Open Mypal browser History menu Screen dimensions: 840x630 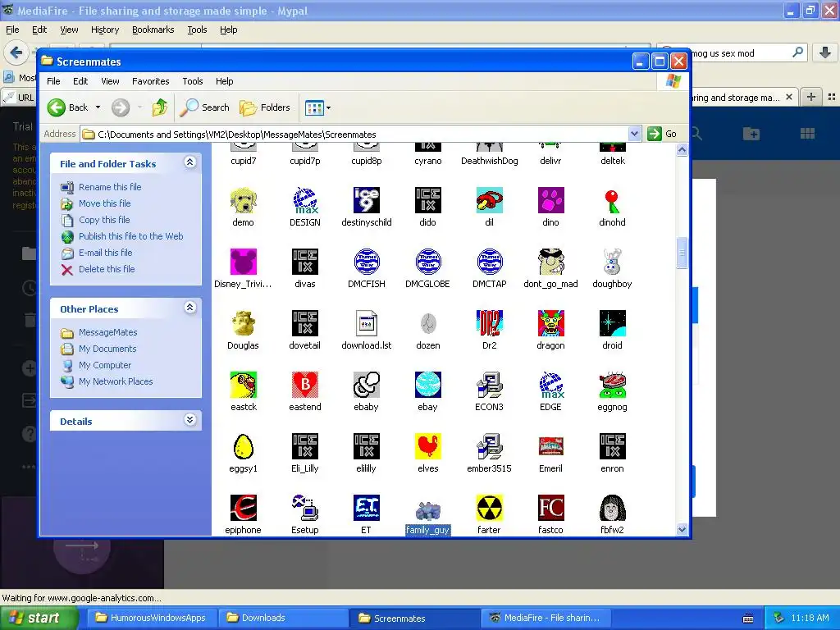(x=104, y=30)
